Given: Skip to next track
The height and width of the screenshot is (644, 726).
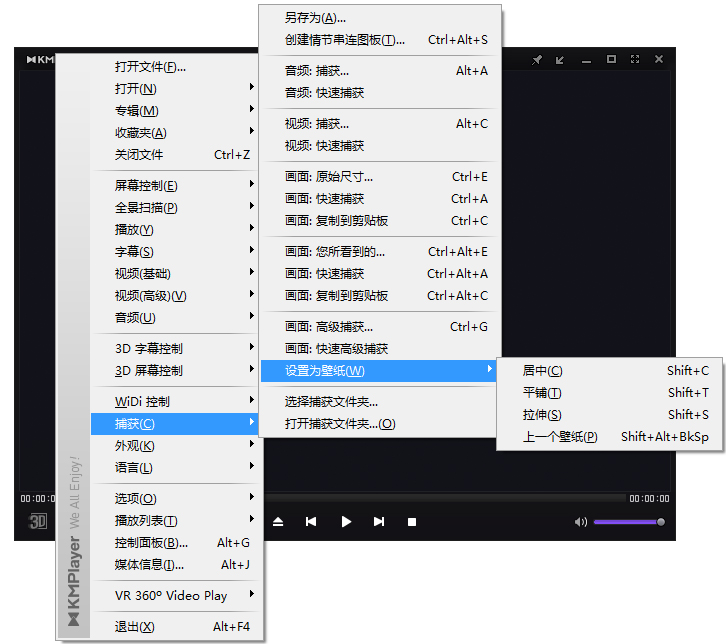Looking at the screenshot, I should tap(379, 522).
